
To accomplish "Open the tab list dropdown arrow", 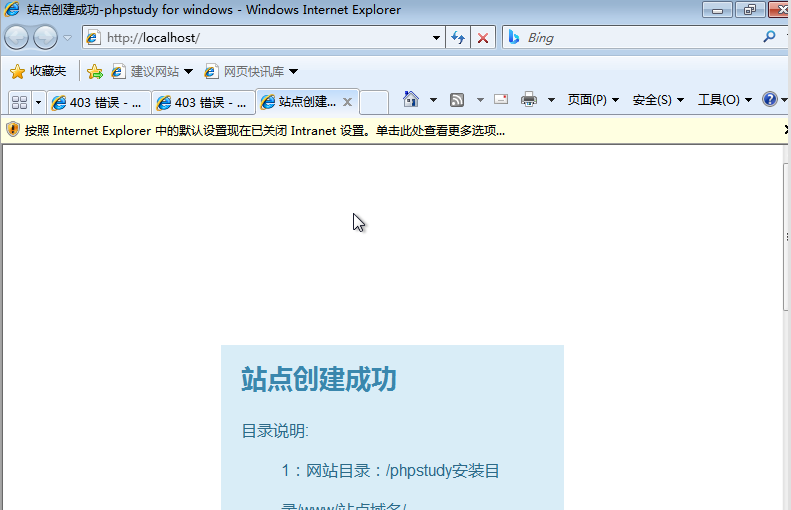I will coord(38,102).
